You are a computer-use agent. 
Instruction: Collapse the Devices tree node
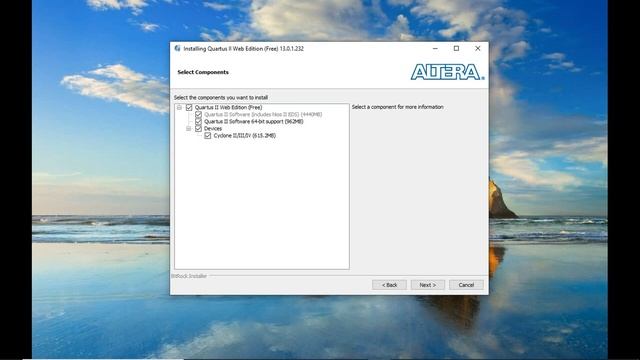click(x=189, y=129)
